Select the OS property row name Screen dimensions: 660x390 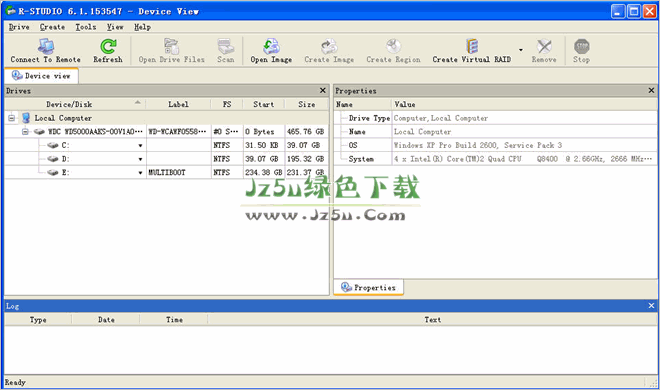click(x=353, y=145)
